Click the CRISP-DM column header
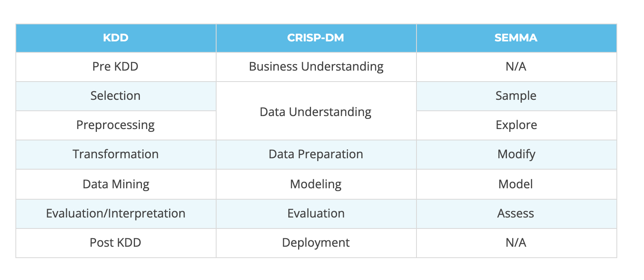644x280 pixels. pos(316,38)
